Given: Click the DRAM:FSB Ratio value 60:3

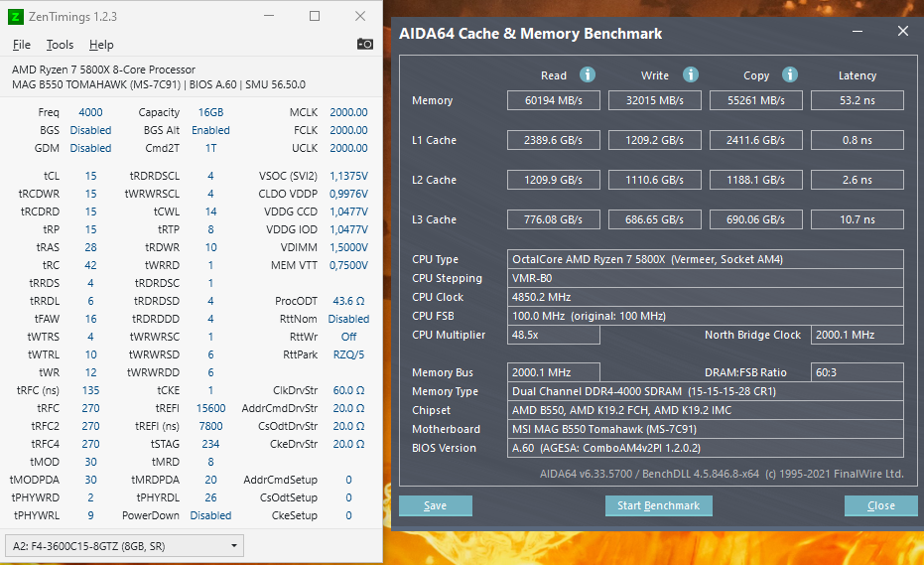Looking at the screenshot, I should click(858, 372).
